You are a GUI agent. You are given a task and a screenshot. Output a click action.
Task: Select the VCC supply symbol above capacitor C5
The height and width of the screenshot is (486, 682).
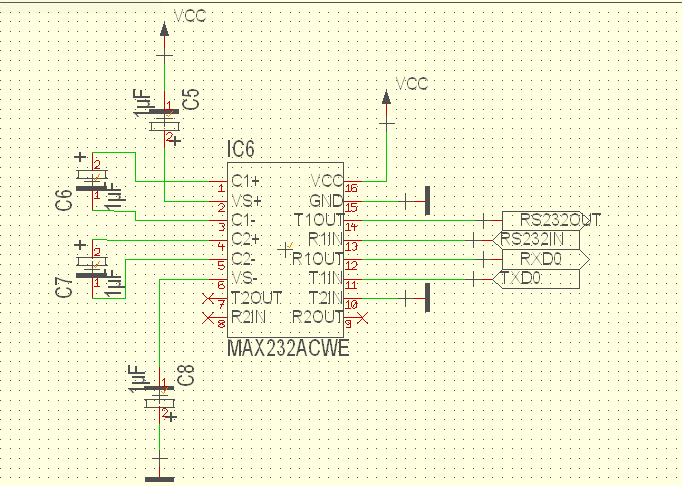click(x=164, y=29)
